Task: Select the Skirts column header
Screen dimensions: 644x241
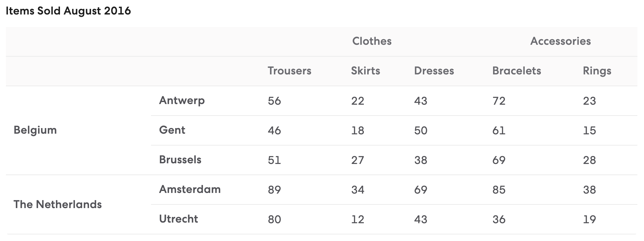Action: (x=366, y=71)
